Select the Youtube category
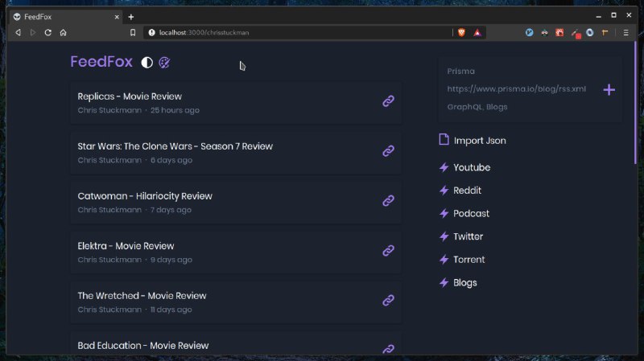The height and width of the screenshot is (361, 644). click(x=471, y=168)
